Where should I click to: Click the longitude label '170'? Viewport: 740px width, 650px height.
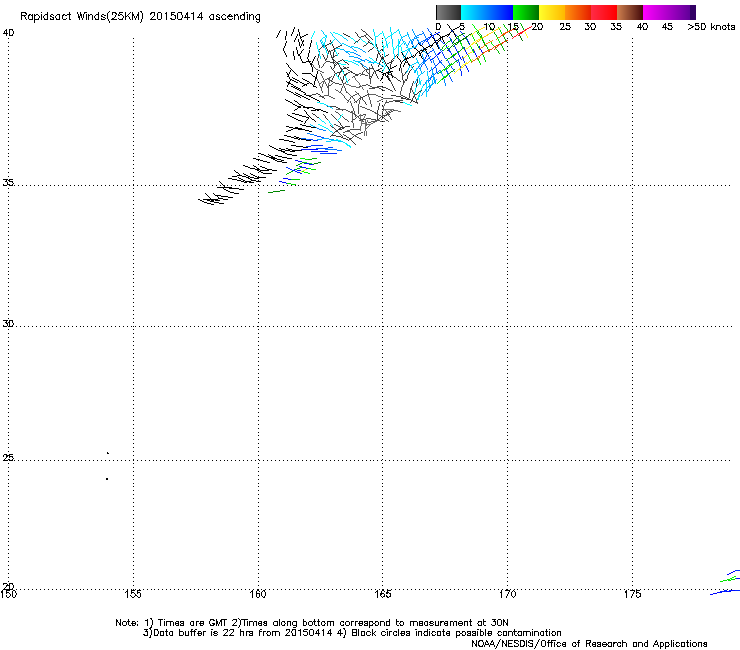click(507, 594)
